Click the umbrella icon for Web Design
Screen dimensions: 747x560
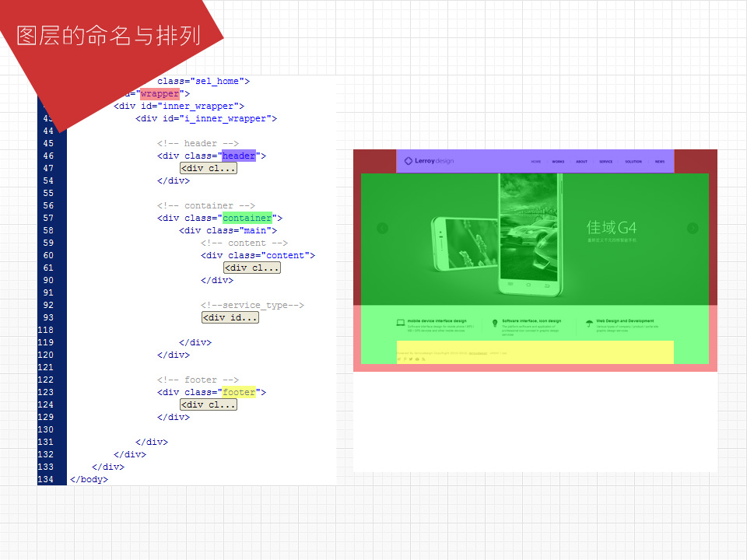[589, 324]
